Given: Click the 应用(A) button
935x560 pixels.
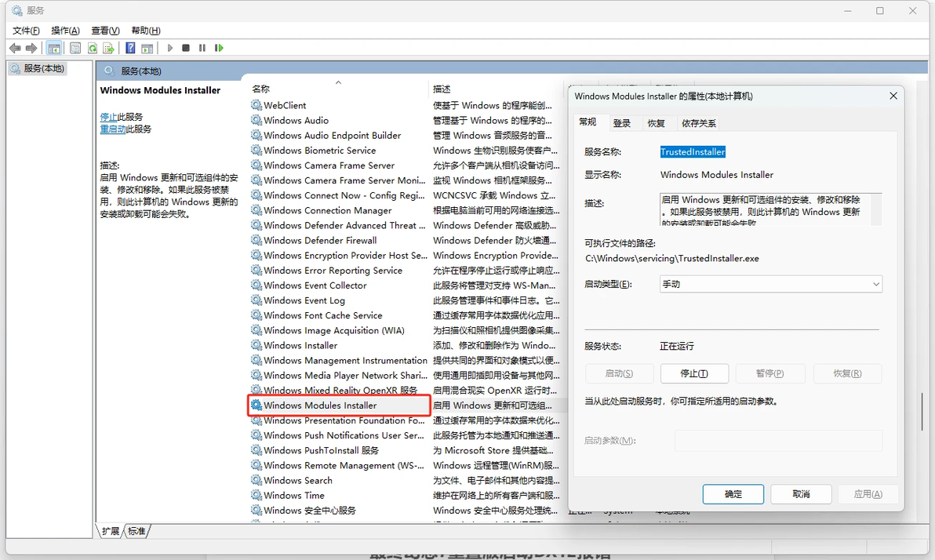Looking at the screenshot, I should pos(868,494).
